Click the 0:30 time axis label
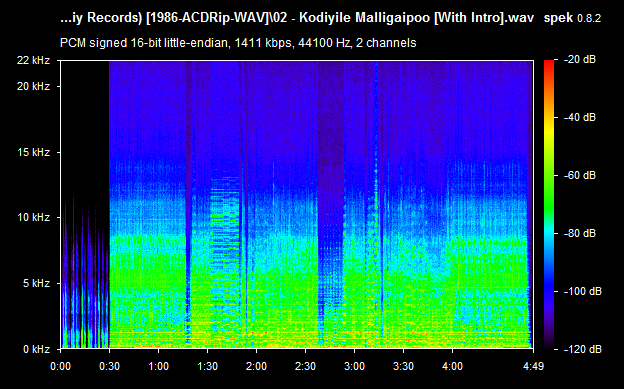Viewport: 624px width, 389px height. tap(109, 366)
